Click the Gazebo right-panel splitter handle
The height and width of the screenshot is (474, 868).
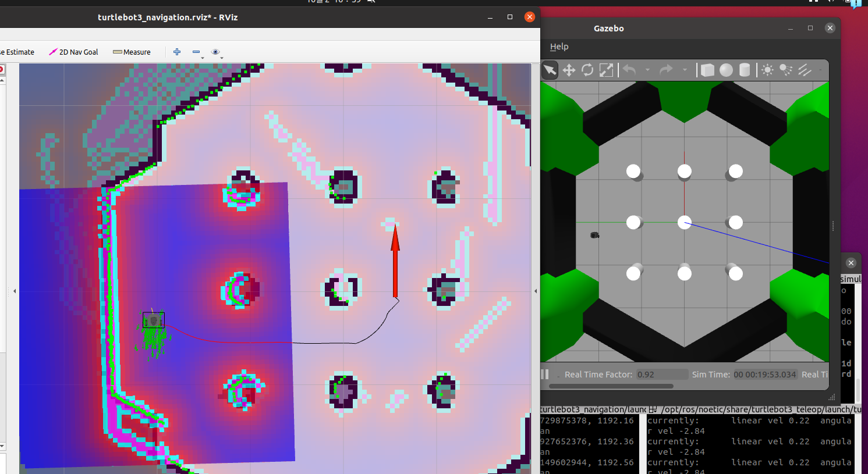point(833,226)
